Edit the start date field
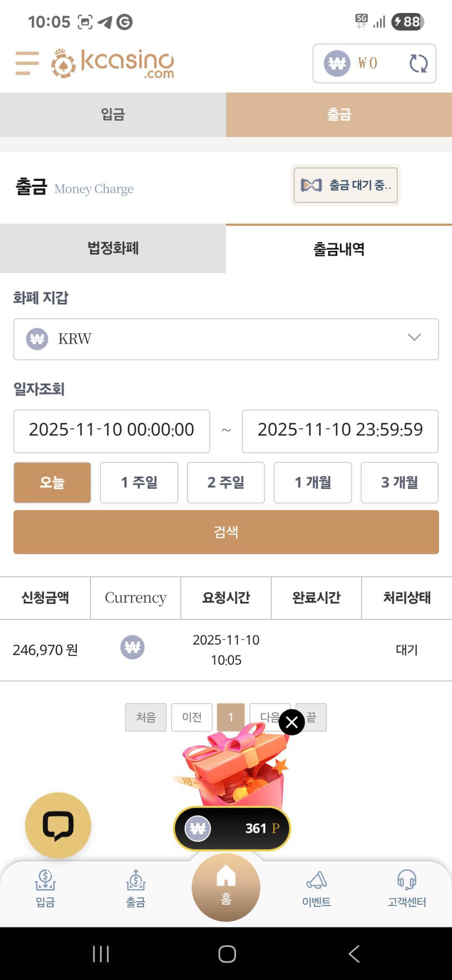This screenshot has width=452, height=980. pyautogui.click(x=112, y=431)
